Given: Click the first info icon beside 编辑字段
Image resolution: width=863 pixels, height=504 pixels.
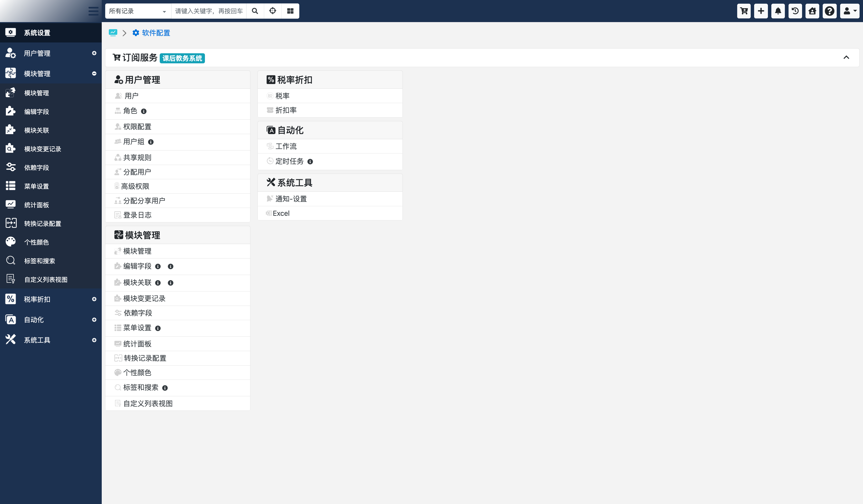Looking at the screenshot, I should pos(158,267).
